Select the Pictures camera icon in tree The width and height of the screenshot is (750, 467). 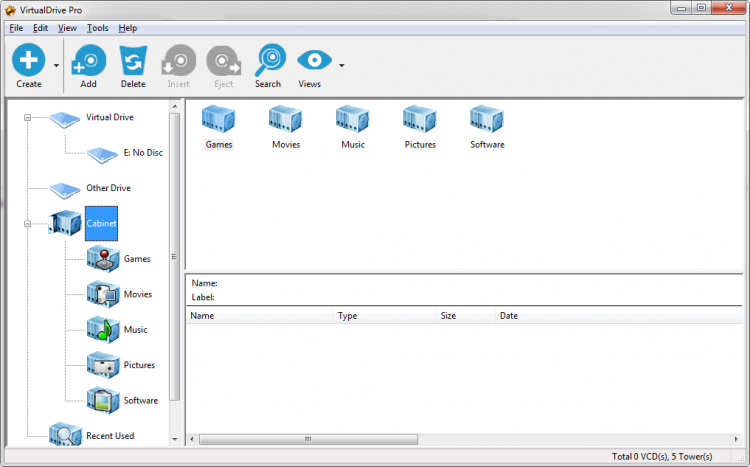(x=103, y=365)
